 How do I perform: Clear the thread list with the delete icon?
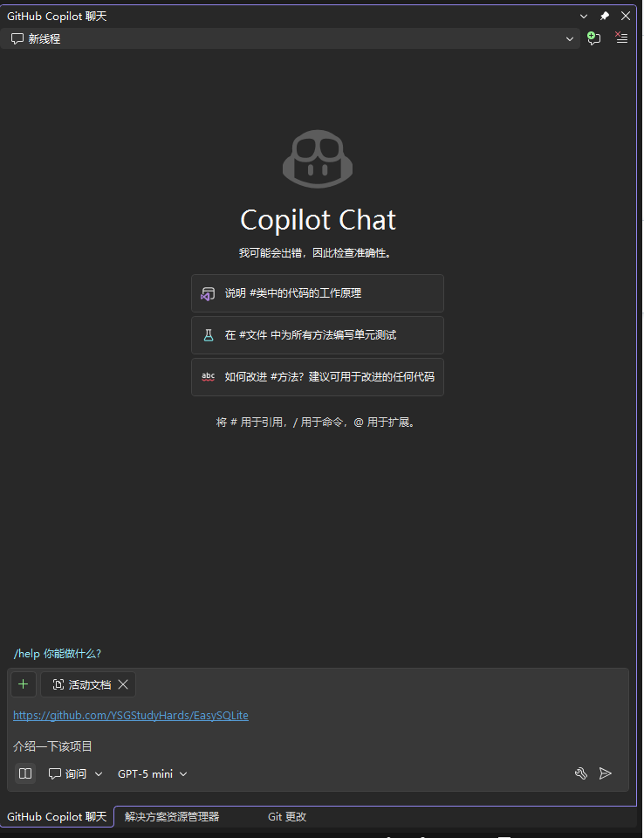[x=621, y=38]
